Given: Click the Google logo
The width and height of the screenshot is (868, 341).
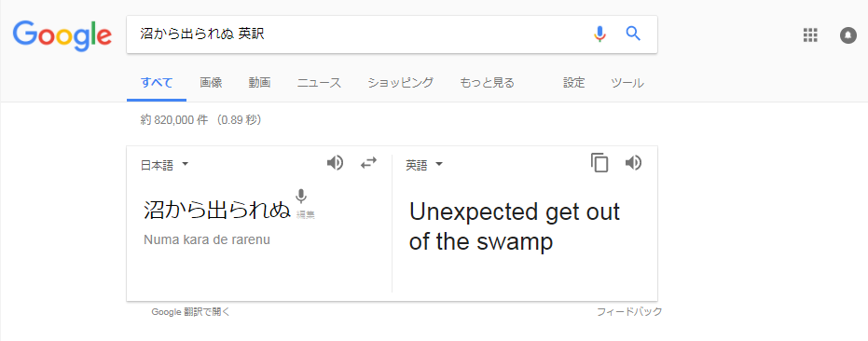Looking at the screenshot, I should point(62,36).
